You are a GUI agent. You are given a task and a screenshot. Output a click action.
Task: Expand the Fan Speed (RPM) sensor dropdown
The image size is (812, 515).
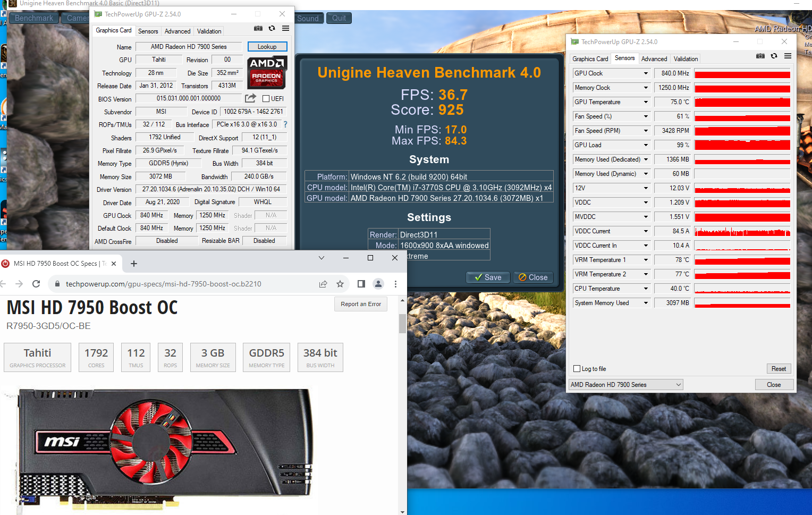pos(646,131)
